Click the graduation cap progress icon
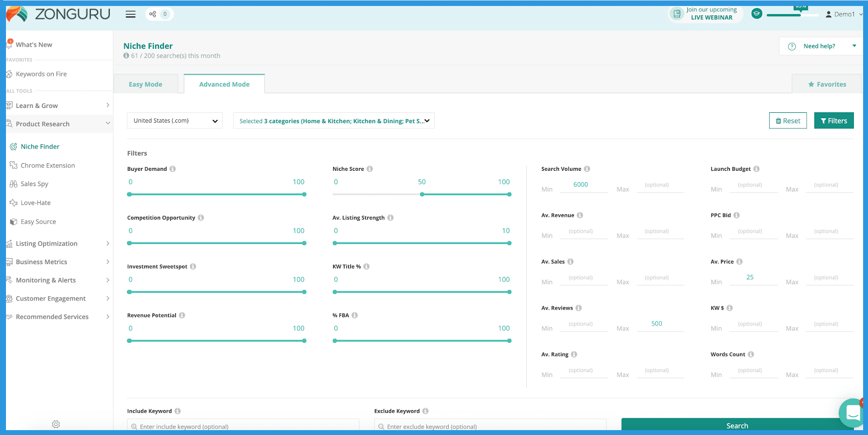868x435 pixels. (x=756, y=14)
